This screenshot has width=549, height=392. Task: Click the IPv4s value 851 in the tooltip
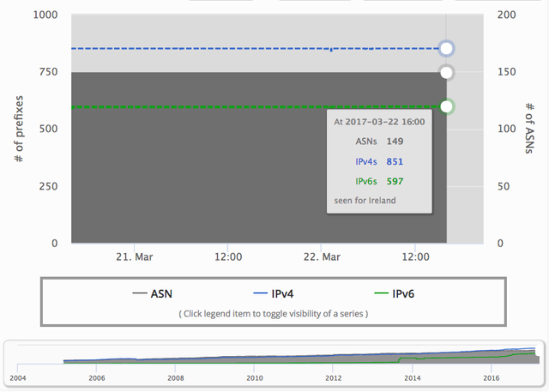(395, 161)
